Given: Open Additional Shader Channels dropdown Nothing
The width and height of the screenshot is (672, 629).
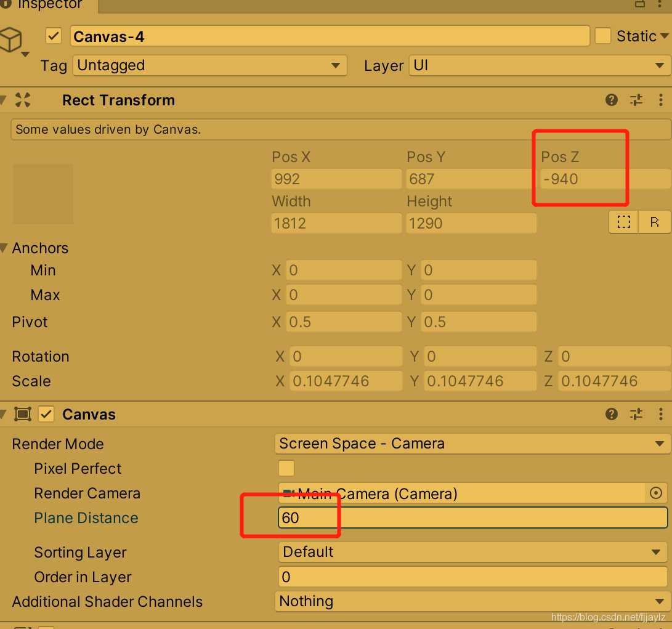Looking at the screenshot, I should (472, 601).
